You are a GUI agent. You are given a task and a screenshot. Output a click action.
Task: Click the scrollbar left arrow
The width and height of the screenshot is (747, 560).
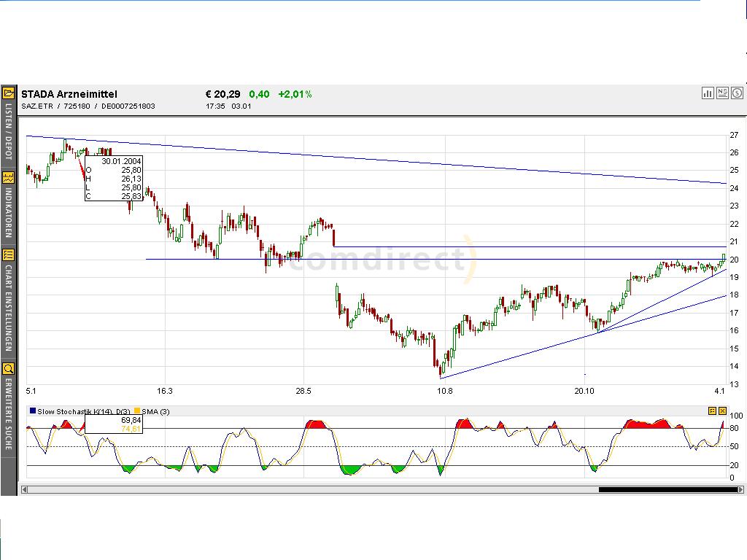coord(24,489)
